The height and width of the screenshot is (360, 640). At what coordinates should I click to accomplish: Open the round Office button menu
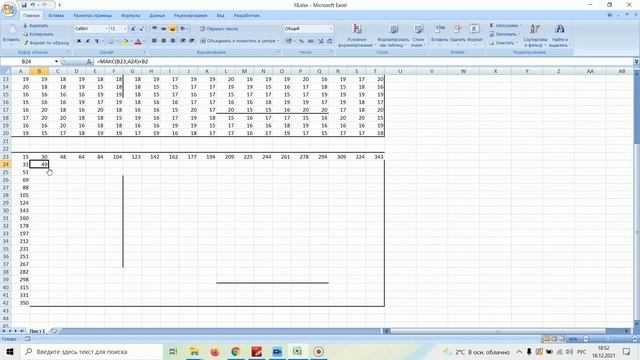click(x=9, y=9)
